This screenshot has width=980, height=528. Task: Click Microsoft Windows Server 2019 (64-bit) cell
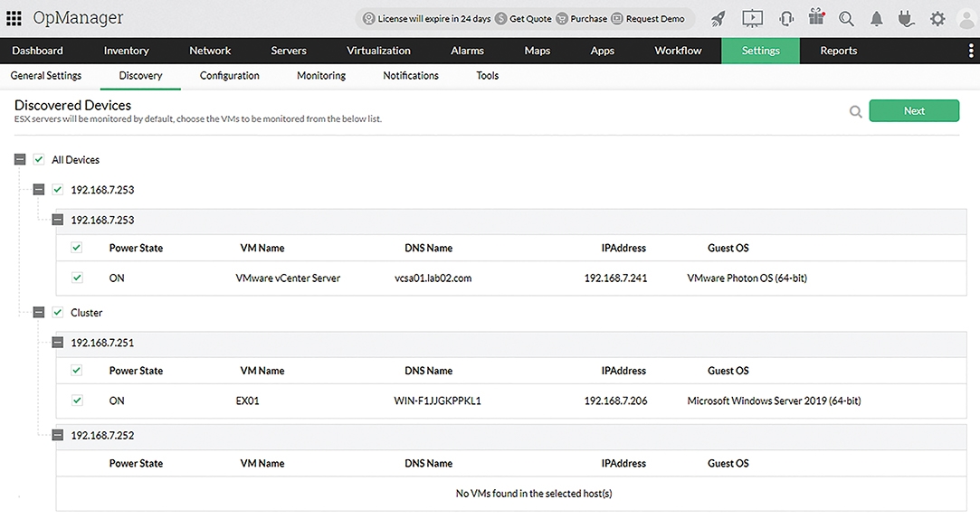pyautogui.click(x=774, y=401)
